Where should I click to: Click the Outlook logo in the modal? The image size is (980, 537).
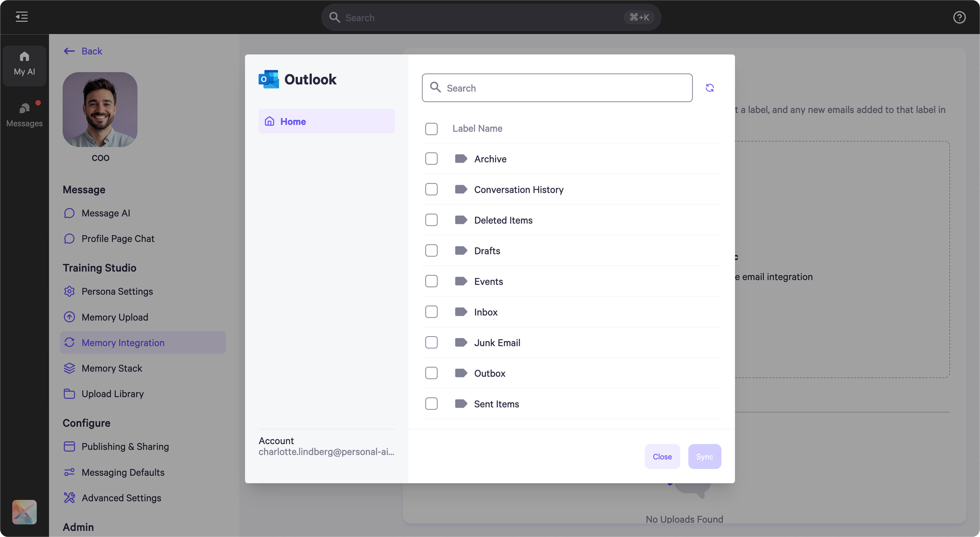269,79
